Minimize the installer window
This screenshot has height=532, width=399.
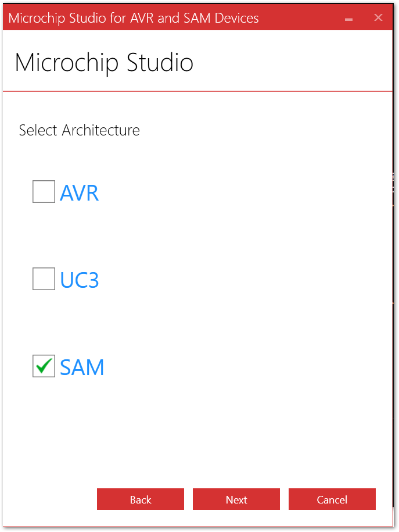tap(348, 19)
